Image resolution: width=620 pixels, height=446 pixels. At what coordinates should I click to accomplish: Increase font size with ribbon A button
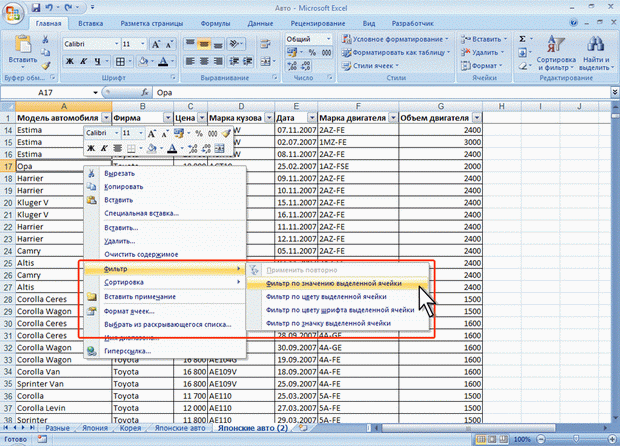coord(156,44)
